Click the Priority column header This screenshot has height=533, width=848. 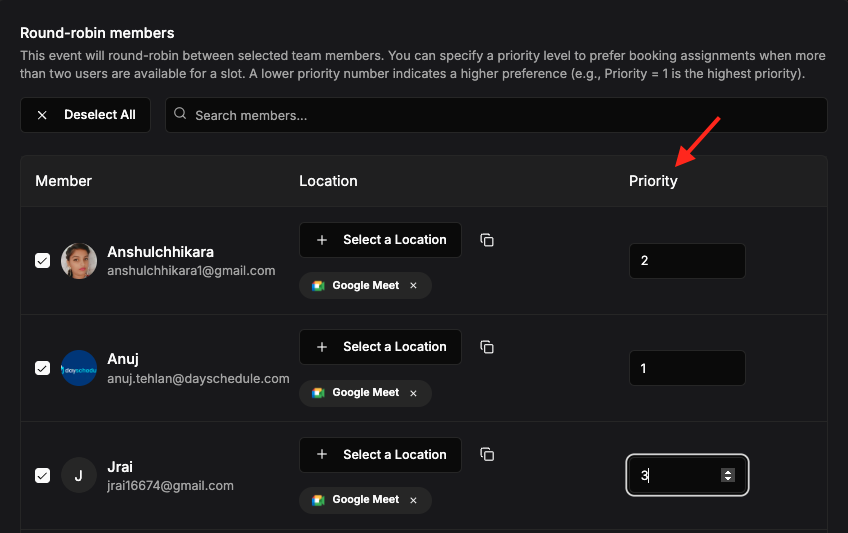tap(653, 181)
